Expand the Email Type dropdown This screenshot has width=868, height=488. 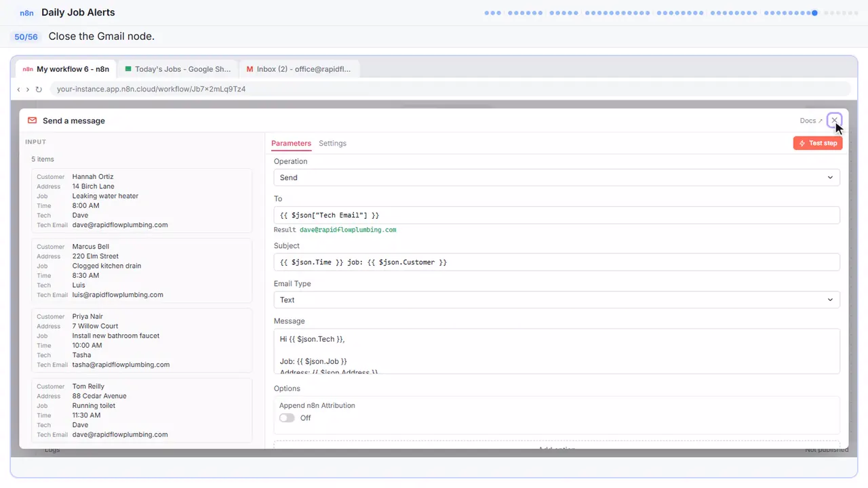557,300
